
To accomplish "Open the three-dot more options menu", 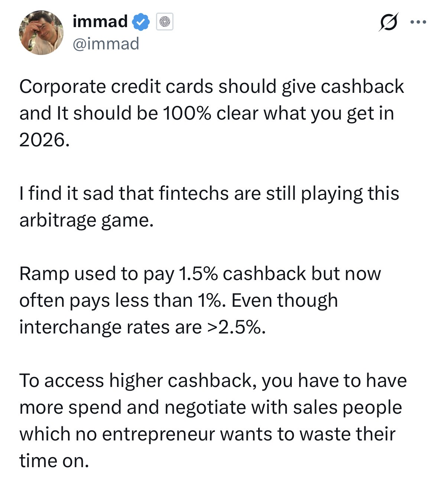I will tap(419, 22).
